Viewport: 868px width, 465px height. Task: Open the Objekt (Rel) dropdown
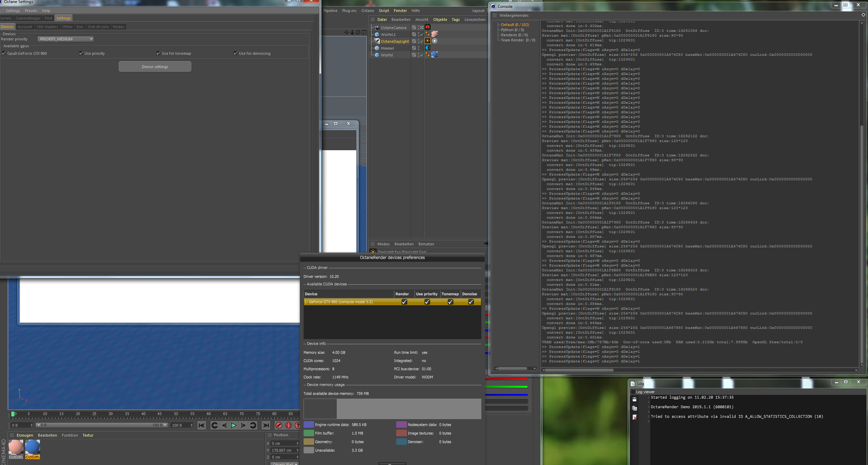(x=284, y=464)
